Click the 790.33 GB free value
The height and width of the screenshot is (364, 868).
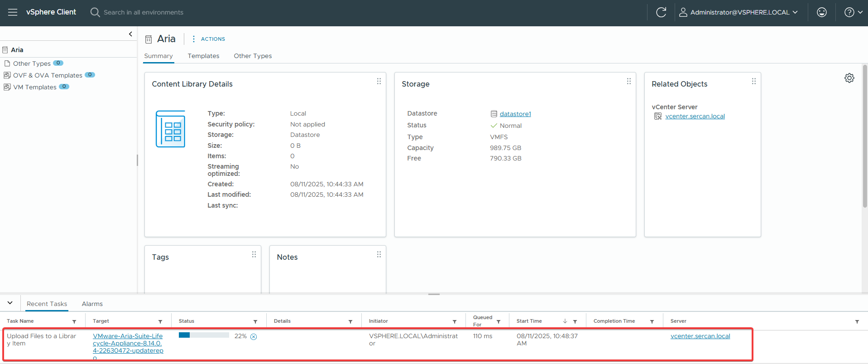pyautogui.click(x=505, y=158)
